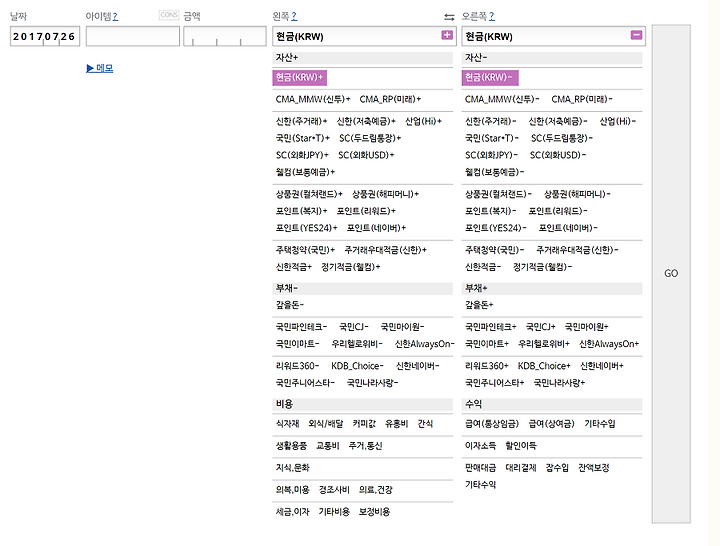720x546 pixels.
Task: Expand the 메모 section
Action: click(x=100, y=68)
